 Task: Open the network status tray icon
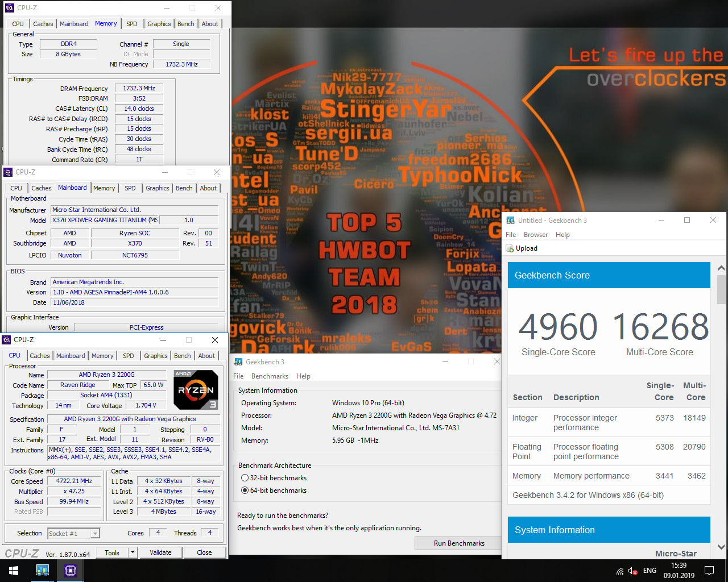pyautogui.click(x=620, y=571)
